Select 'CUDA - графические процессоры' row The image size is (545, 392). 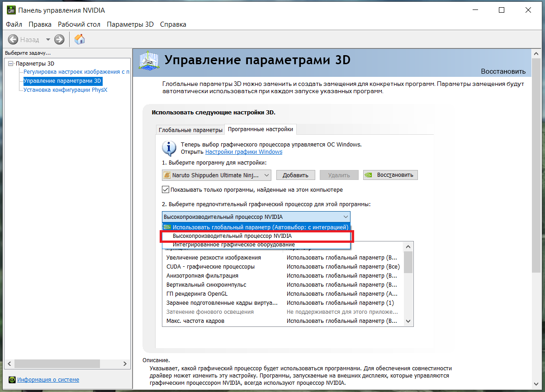tap(283, 266)
